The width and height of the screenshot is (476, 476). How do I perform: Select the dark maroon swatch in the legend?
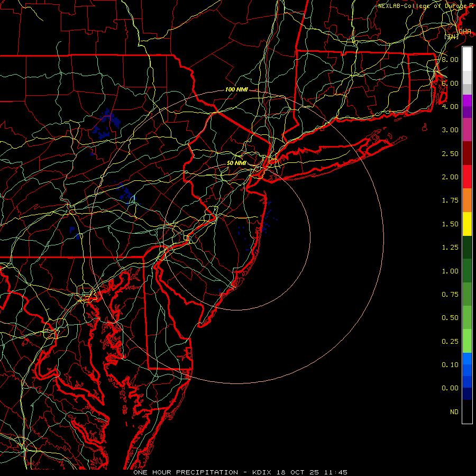tap(467, 153)
